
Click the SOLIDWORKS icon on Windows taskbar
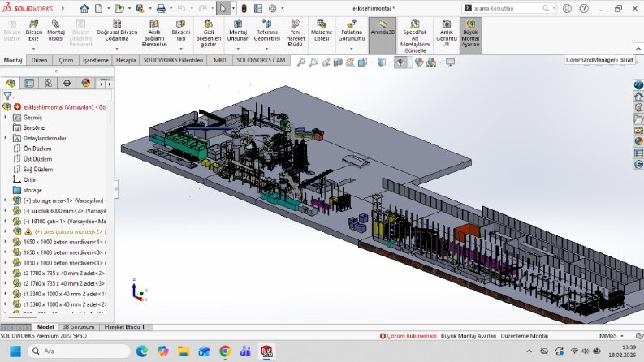click(266, 351)
